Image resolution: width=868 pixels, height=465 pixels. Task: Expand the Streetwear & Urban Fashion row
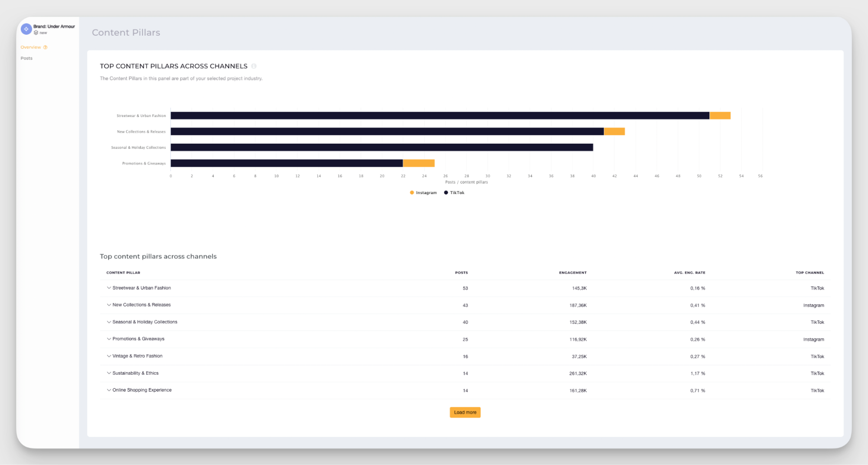pos(108,288)
